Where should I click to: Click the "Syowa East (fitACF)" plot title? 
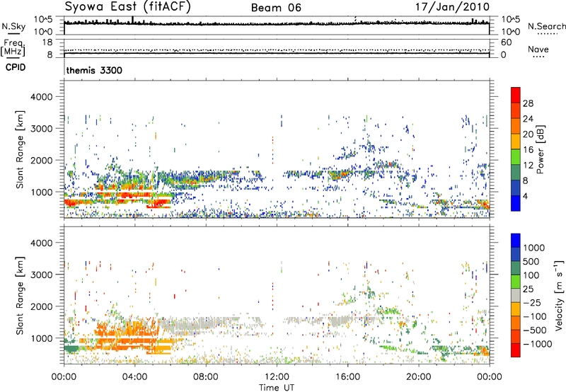click(x=128, y=6)
